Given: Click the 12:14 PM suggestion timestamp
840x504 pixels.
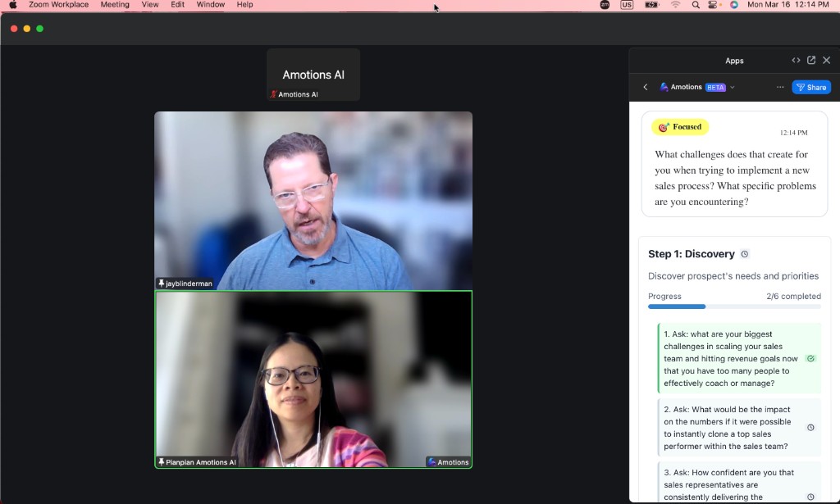Looking at the screenshot, I should click(793, 133).
